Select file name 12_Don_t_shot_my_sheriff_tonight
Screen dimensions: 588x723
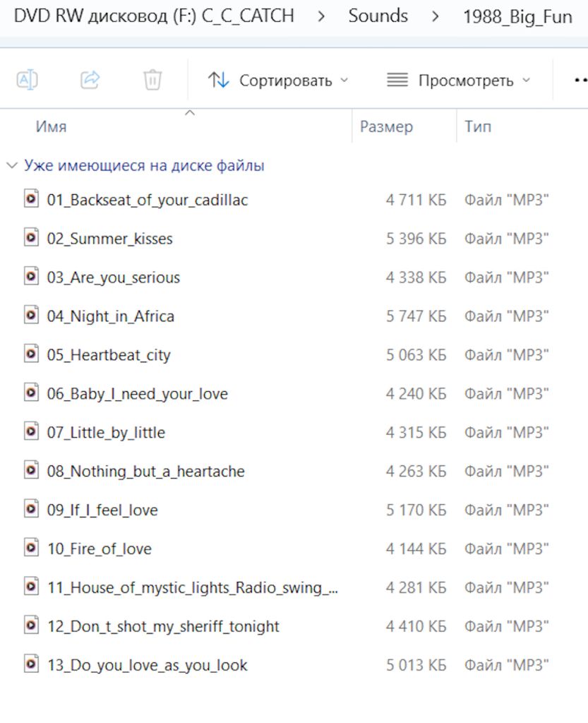pyautogui.click(x=163, y=627)
